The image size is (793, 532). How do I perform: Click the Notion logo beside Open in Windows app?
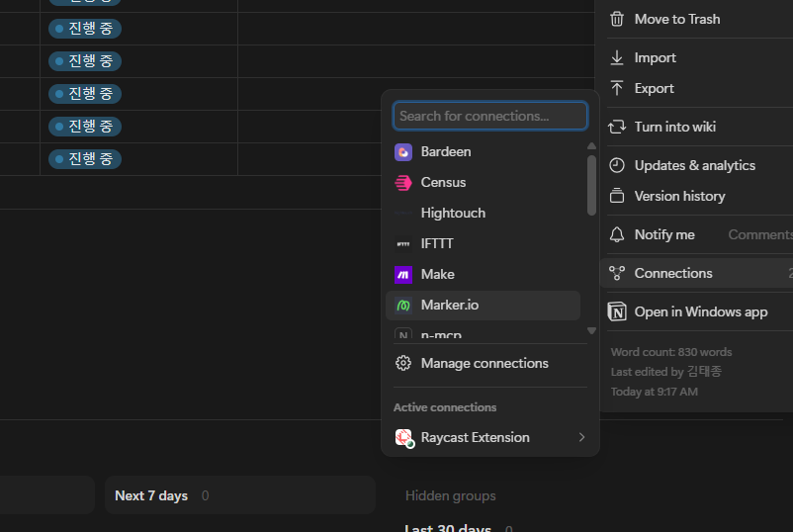click(616, 311)
